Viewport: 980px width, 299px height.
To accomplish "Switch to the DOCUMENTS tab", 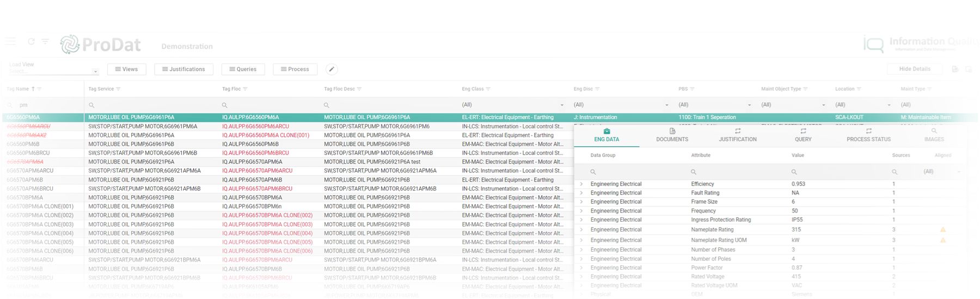I will coord(672,135).
